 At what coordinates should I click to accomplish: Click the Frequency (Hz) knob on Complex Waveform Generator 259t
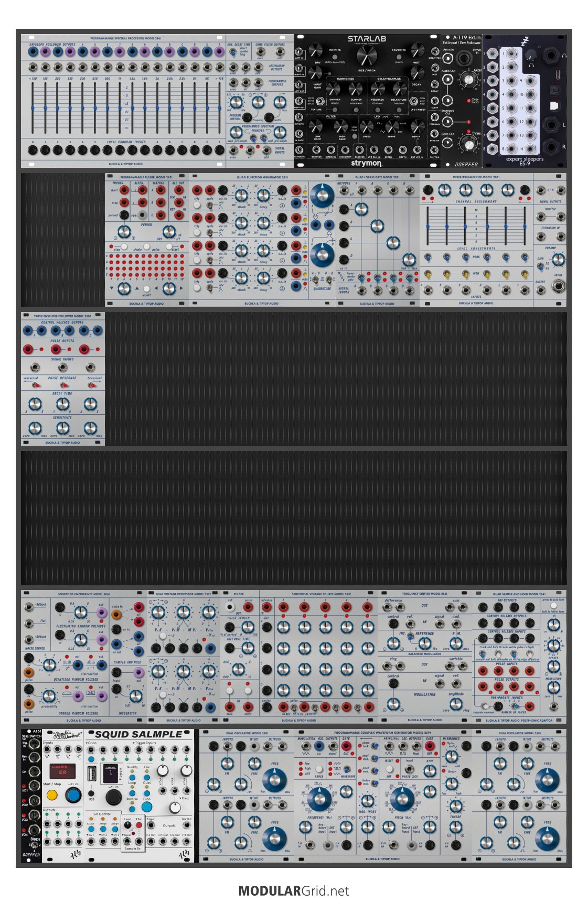319,799
